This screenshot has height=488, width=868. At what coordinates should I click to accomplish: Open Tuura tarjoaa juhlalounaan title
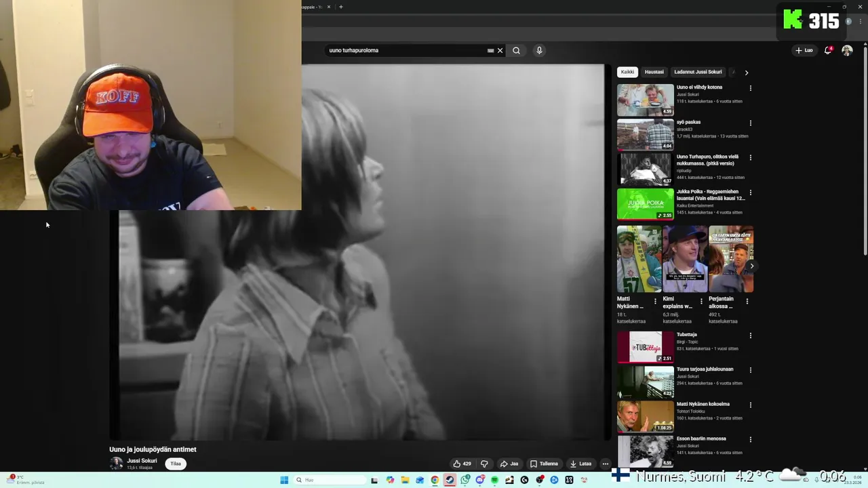point(705,369)
